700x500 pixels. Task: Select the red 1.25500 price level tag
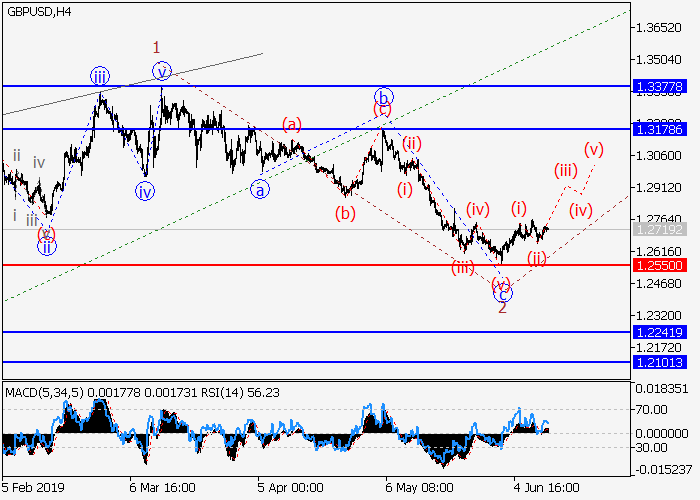coord(658,265)
